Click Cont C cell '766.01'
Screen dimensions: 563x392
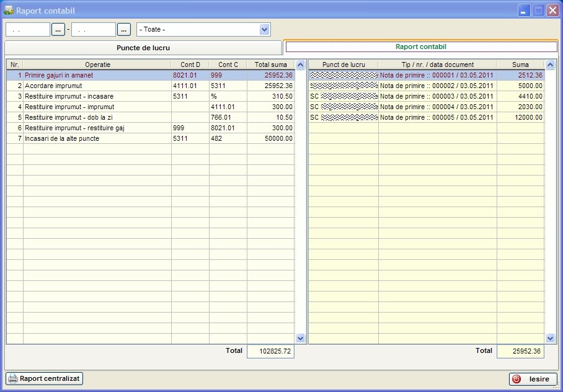point(228,117)
